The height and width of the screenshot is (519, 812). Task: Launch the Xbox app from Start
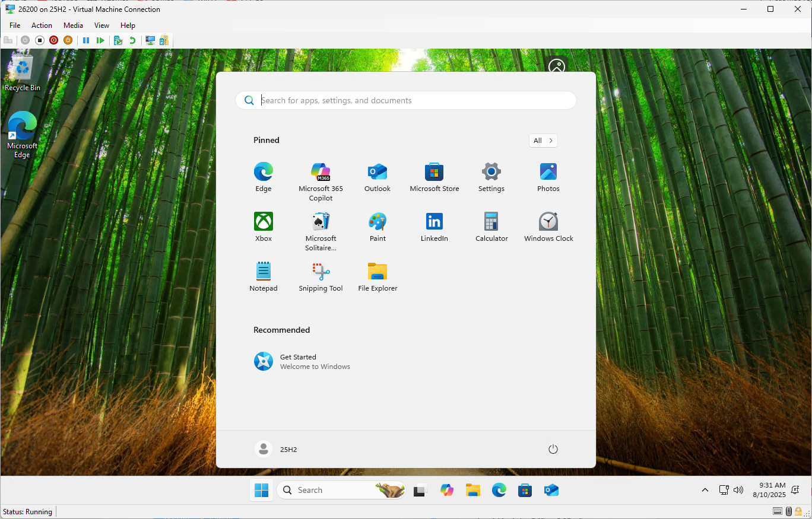coord(264,227)
